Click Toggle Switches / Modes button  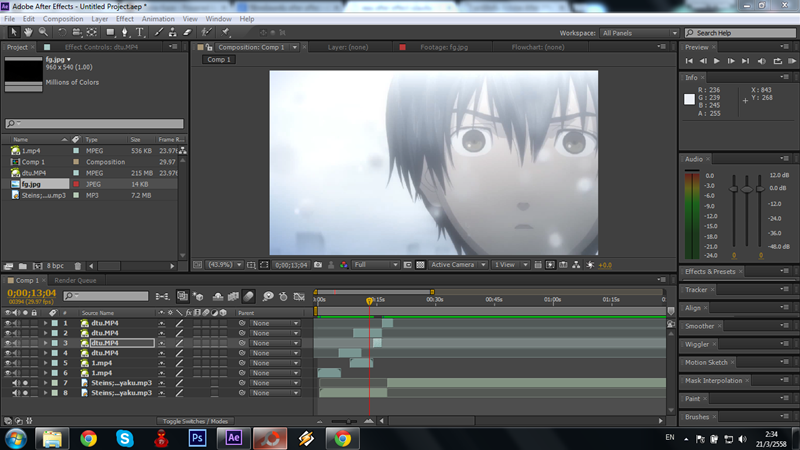(x=195, y=421)
